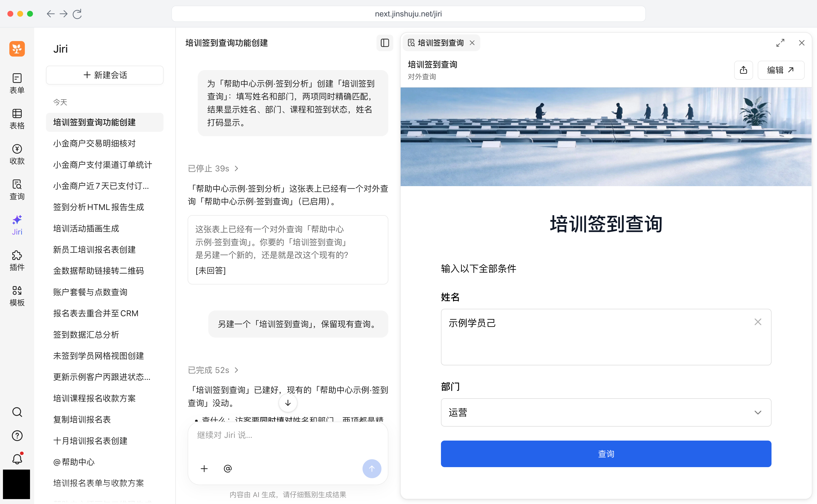Open the 培训活动插画生成 conversation

pyautogui.click(x=104, y=228)
